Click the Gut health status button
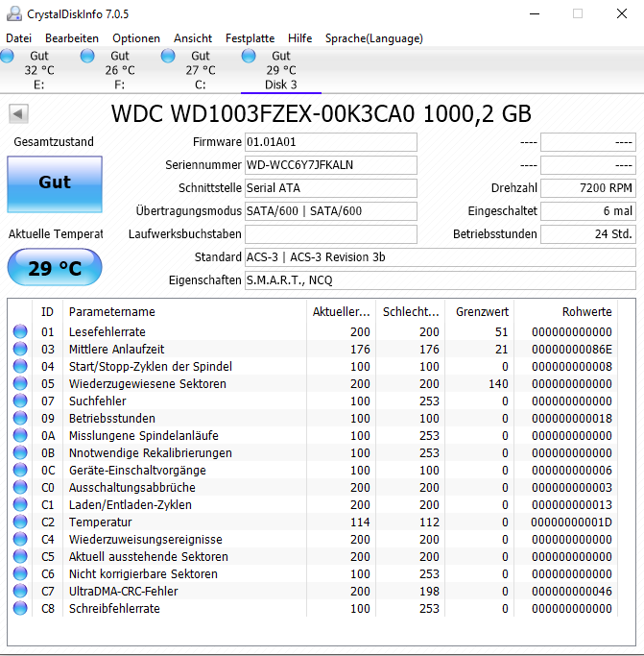The image size is (644, 656). (55, 184)
